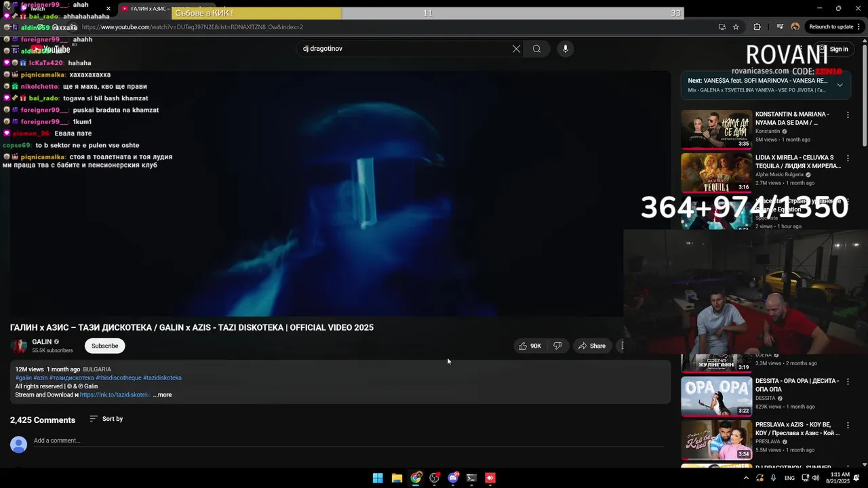
Task: Click inside the dj dragotinov search field
Action: click(x=403, y=49)
